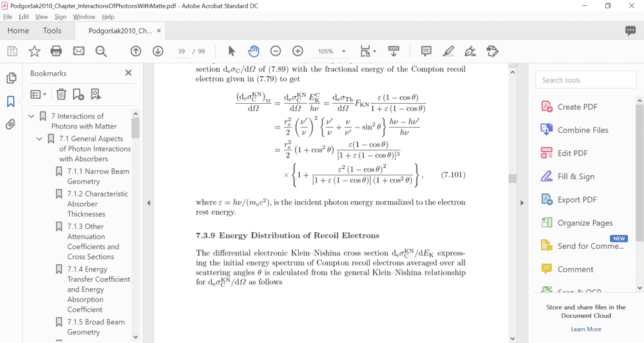Open the View menu
The width and height of the screenshot is (644, 343).
[x=41, y=17]
